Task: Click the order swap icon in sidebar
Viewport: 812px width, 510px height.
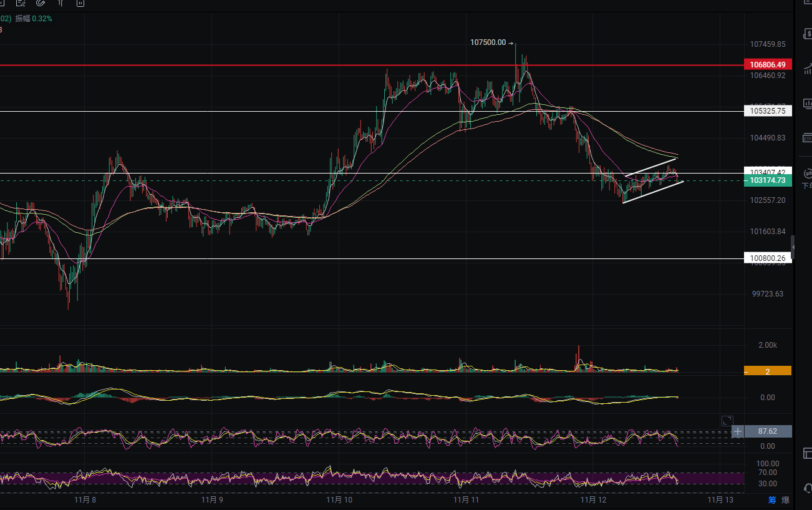Action: [806, 173]
